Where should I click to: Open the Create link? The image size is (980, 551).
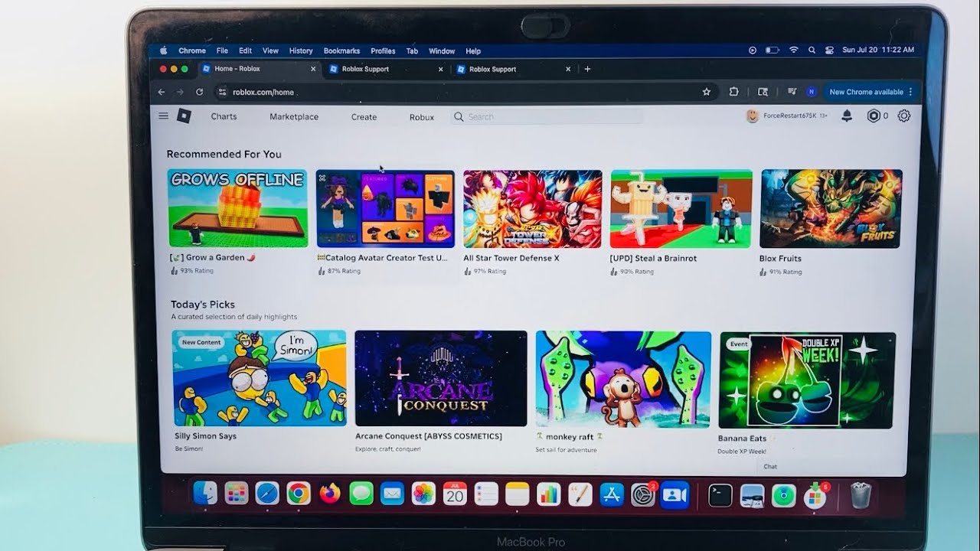364,117
